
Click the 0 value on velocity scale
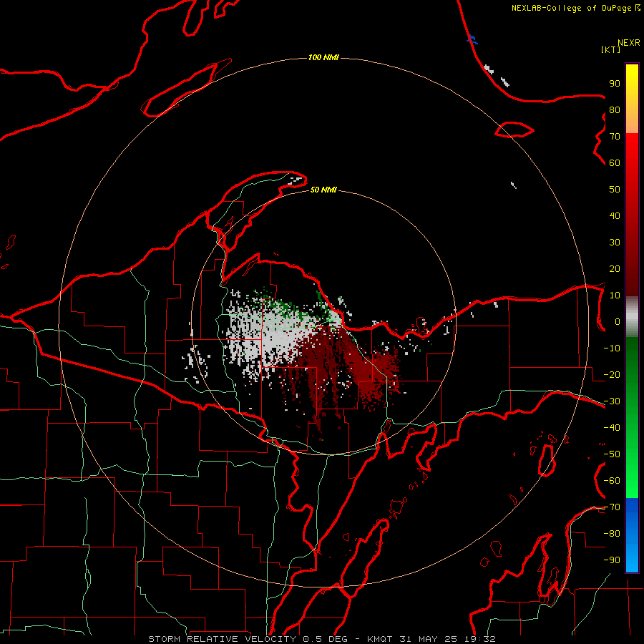pos(618,322)
